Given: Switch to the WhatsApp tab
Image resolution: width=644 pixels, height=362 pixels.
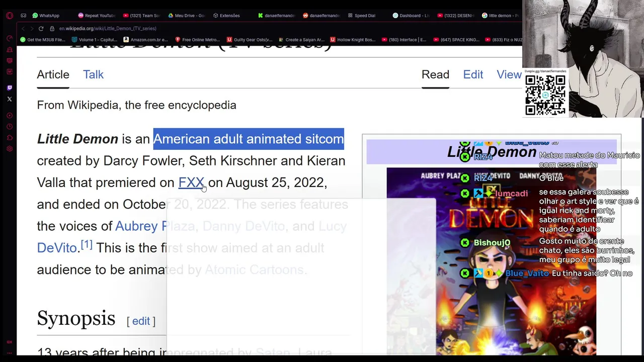Looking at the screenshot, I should pyautogui.click(x=46, y=16).
